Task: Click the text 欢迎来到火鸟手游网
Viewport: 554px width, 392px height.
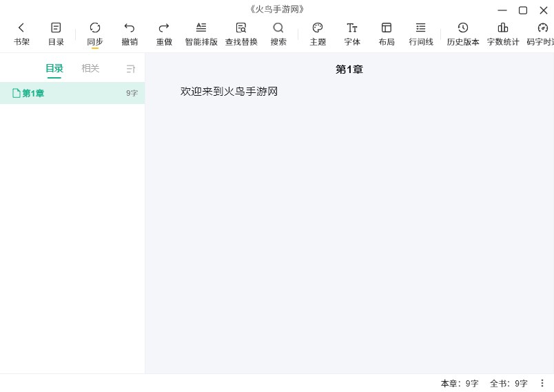Action: [x=229, y=92]
